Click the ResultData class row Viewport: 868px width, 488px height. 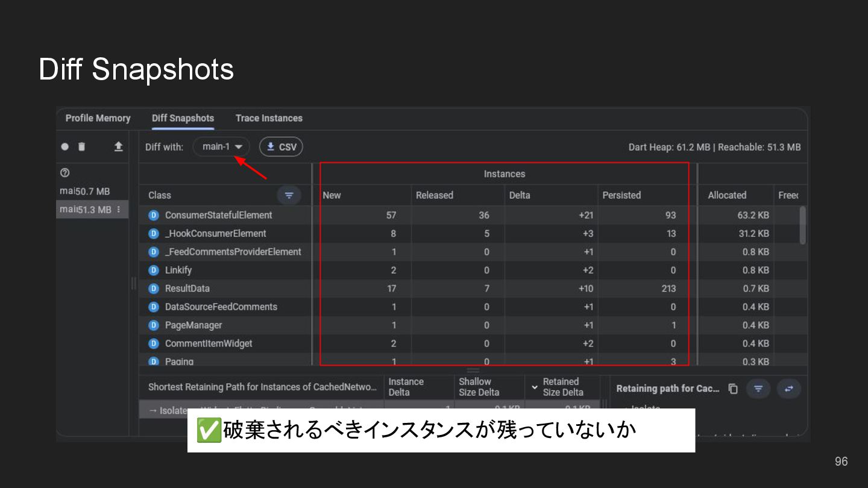pos(187,289)
